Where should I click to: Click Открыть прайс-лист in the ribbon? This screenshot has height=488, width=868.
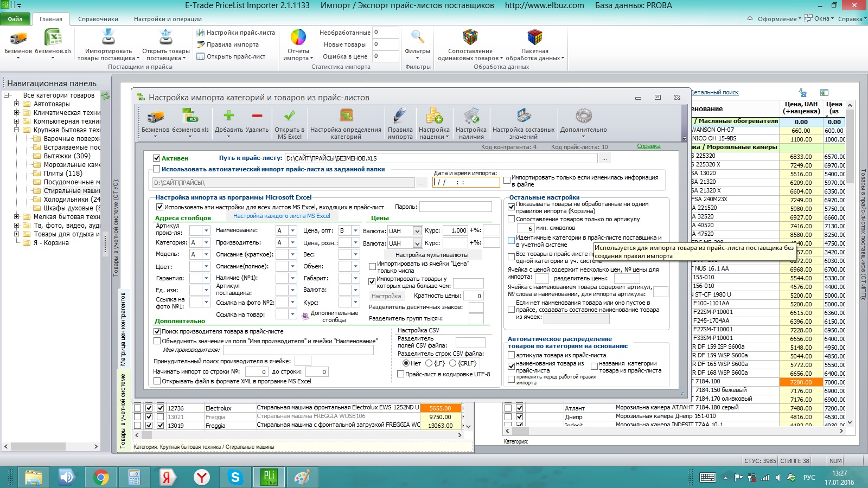click(x=231, y=56)
